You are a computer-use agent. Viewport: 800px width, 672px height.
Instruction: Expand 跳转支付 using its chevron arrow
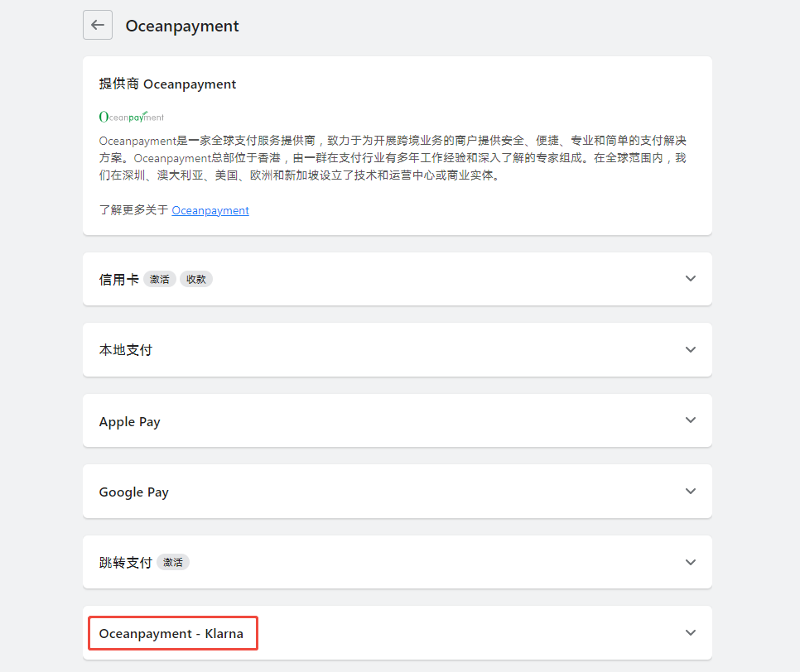(x=691, y=562)
